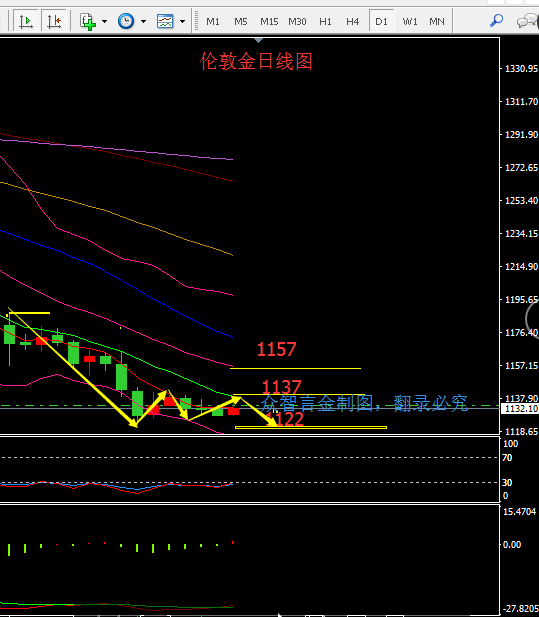The width and height of the screenshot is (539, 617).
Task: Toggle the Chart Shift button
Action: 54,21
